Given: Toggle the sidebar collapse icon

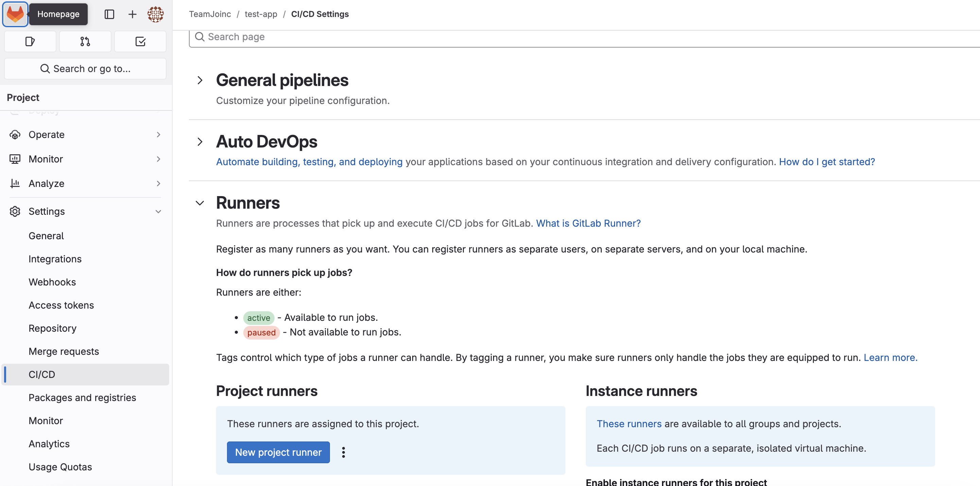Looking at the screenshot, I should coord(109,14).
